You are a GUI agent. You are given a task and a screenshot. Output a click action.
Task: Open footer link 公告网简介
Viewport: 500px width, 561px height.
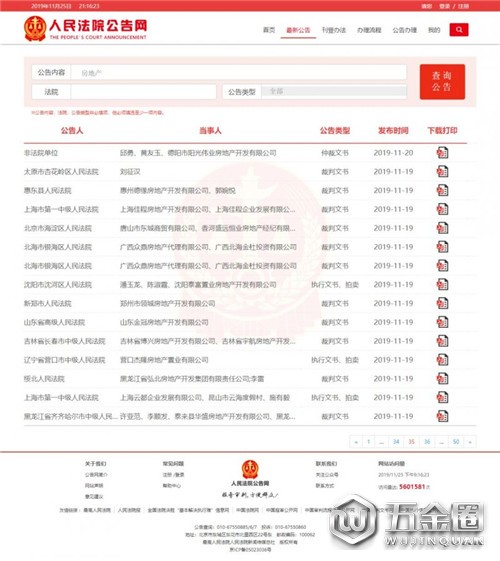[x=96, y=475]
